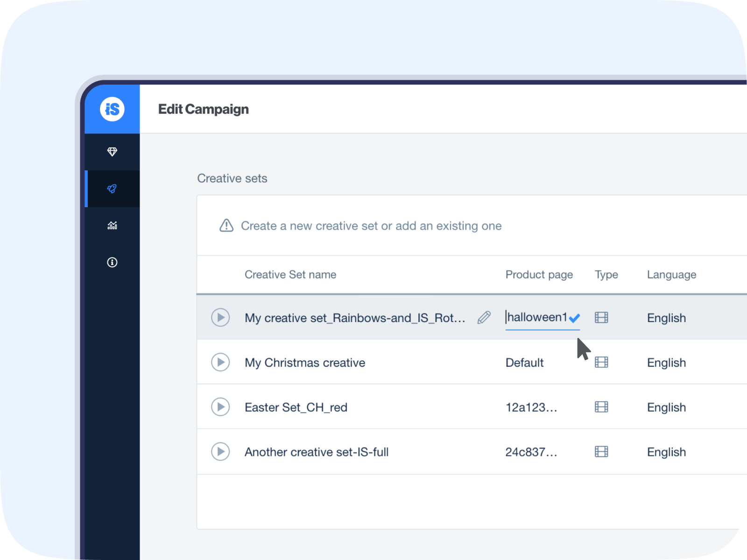Play preview of My creative set_Rainbows row
This screenshot has height=560, width=747.
pos(220,317)
